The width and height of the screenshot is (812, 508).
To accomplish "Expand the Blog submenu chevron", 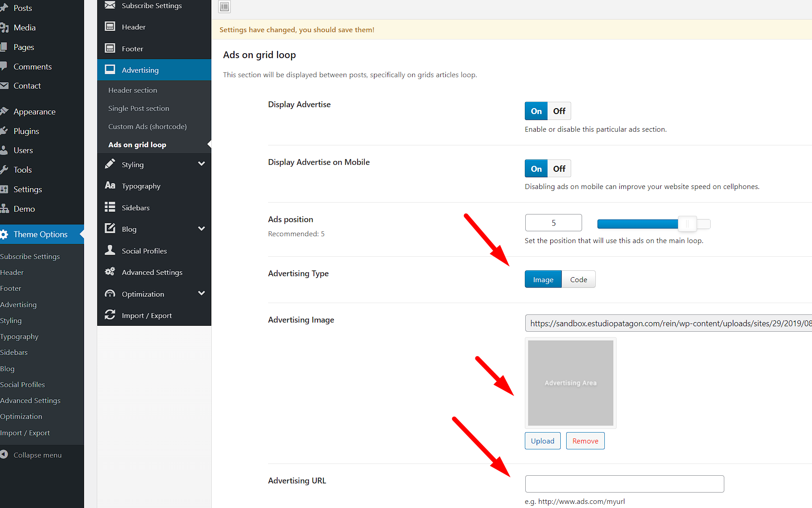I will (x=201, y=229).
